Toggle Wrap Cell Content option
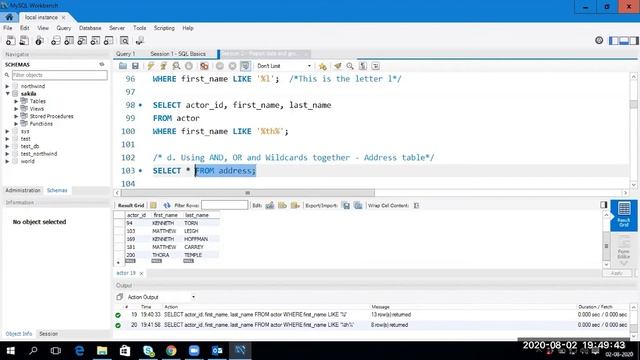640x360 pixels. point(416,205)
